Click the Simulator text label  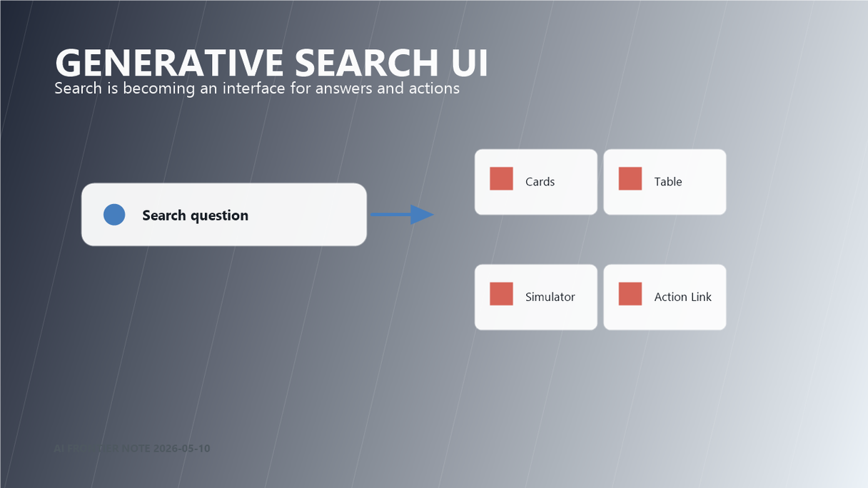[550, 298]
